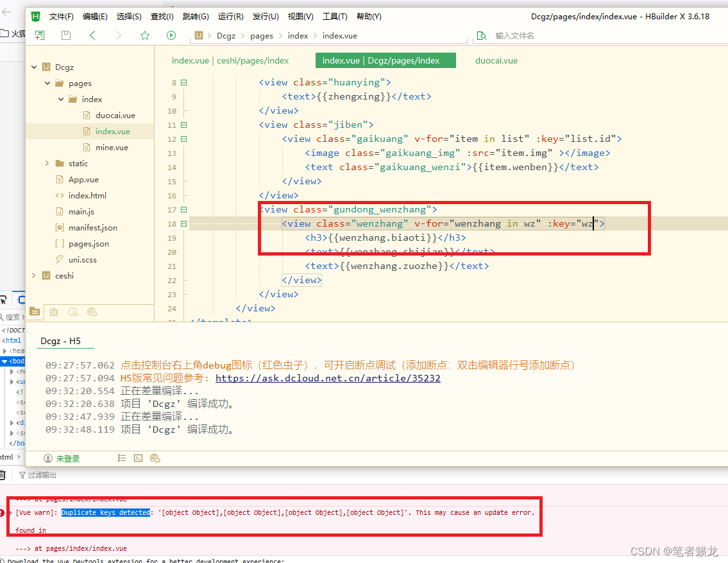Open the built-in terminal icon in the console bar

(x=139, y=458)
